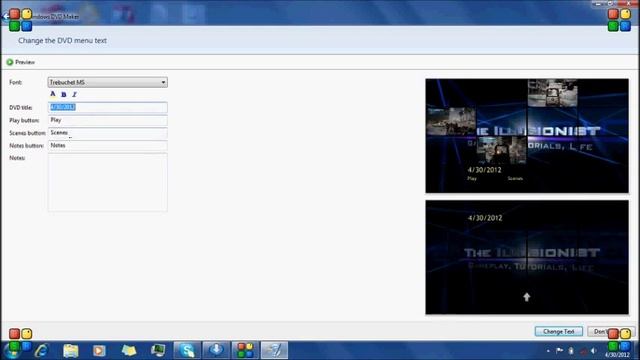Click "4/30/2012" in the lower notes preview

(485, 218)
